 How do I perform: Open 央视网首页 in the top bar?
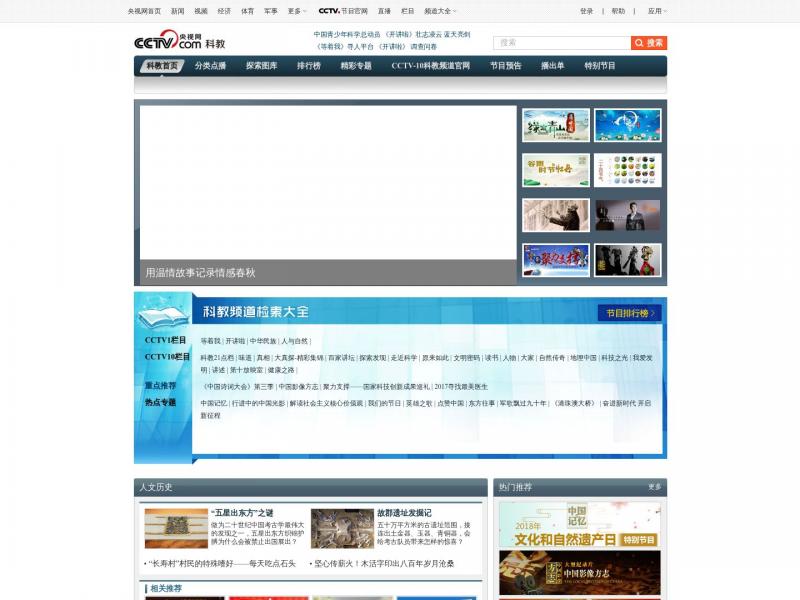144,11
